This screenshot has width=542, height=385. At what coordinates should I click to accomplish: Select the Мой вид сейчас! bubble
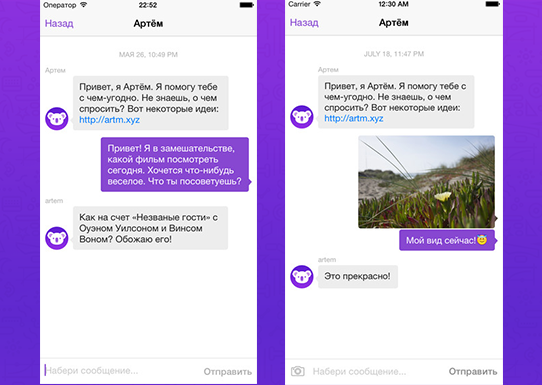(447, 240)
